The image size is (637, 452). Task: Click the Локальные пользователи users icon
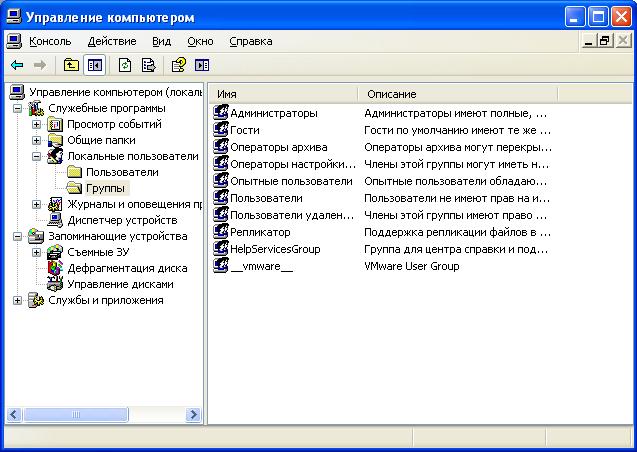[x=55, y=156]
